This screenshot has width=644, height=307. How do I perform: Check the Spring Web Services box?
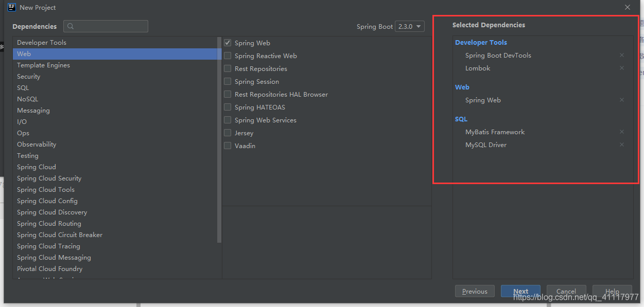tap(228, 120)
